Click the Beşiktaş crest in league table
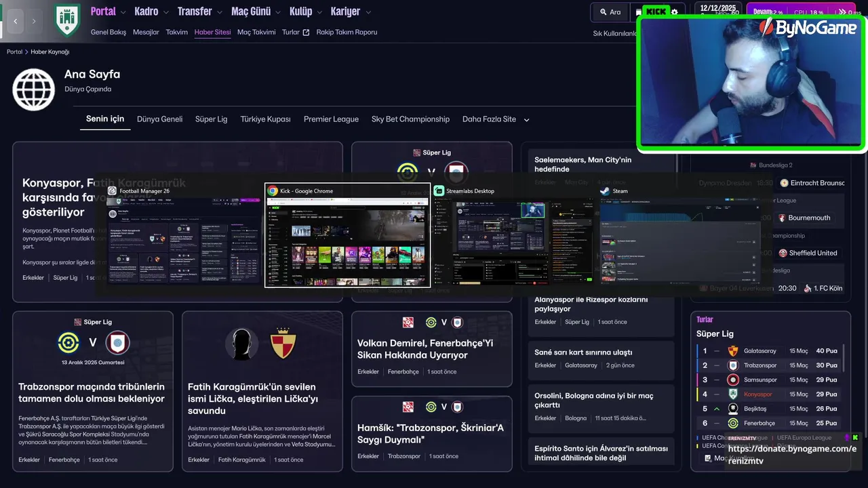 [732, 409]
